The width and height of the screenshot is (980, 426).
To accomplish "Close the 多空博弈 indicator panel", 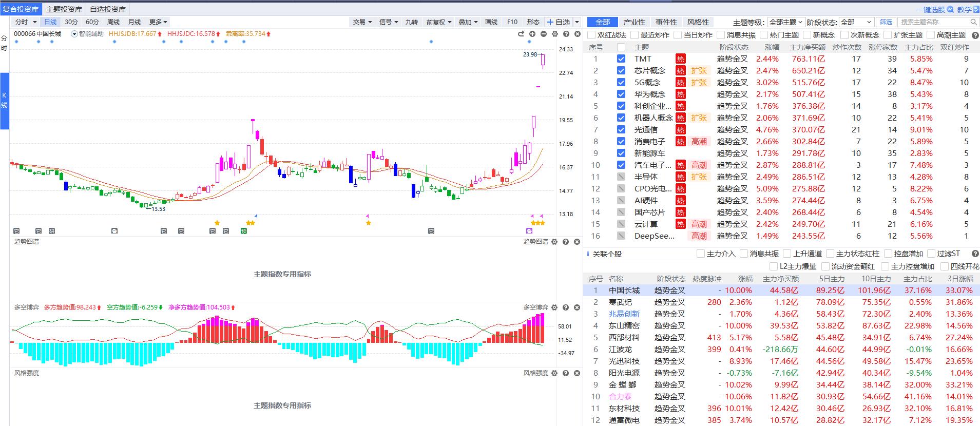I will [x=577, y=307].
